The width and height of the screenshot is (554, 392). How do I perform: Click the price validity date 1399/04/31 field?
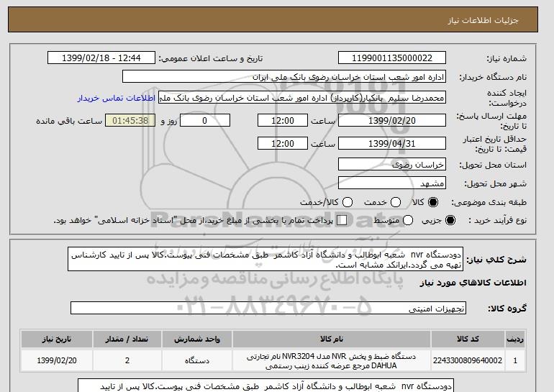[392, 143]
